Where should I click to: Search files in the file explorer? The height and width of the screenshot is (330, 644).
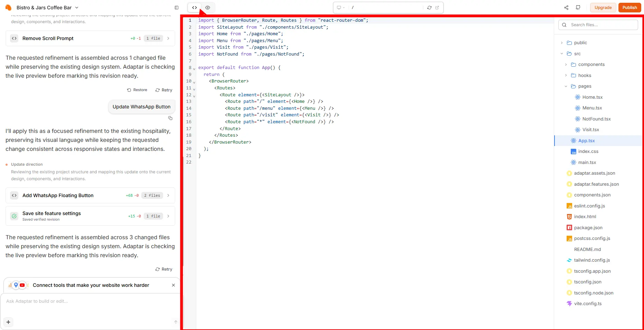point(598,25)
